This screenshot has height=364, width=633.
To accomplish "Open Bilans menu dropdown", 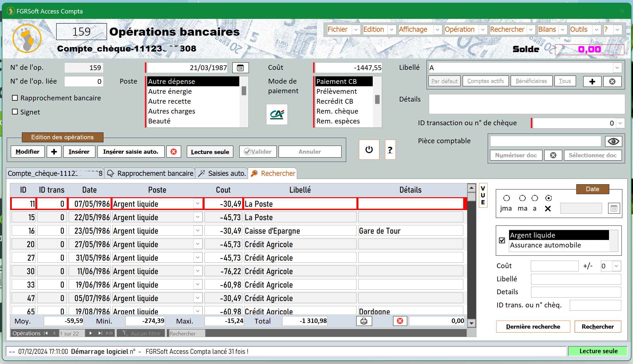I will 563,30.
